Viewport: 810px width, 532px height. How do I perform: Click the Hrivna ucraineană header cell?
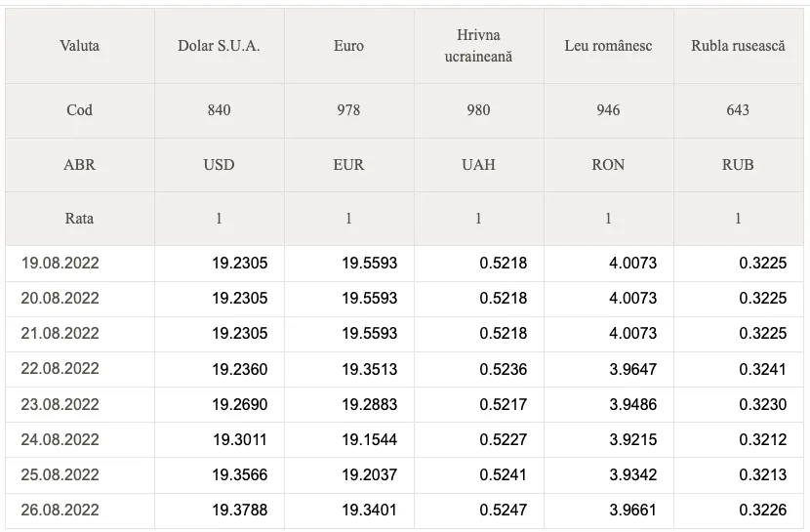478,46
